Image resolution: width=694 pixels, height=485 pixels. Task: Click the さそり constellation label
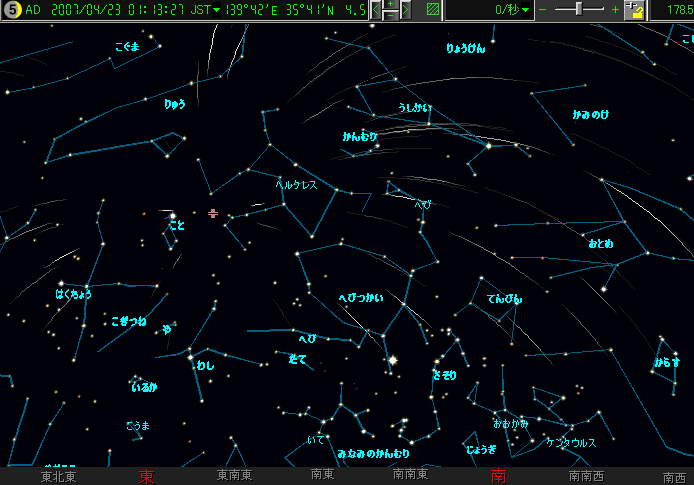tap(443, 373)
